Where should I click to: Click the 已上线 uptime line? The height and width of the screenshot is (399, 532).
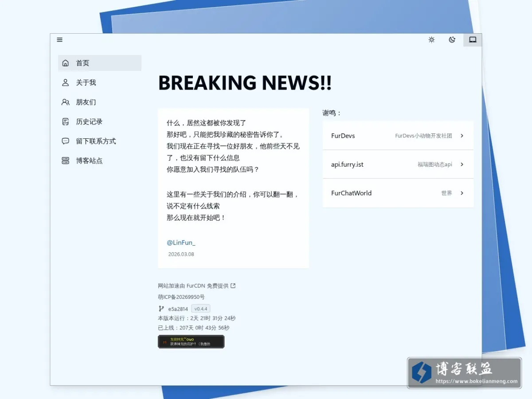194,328
